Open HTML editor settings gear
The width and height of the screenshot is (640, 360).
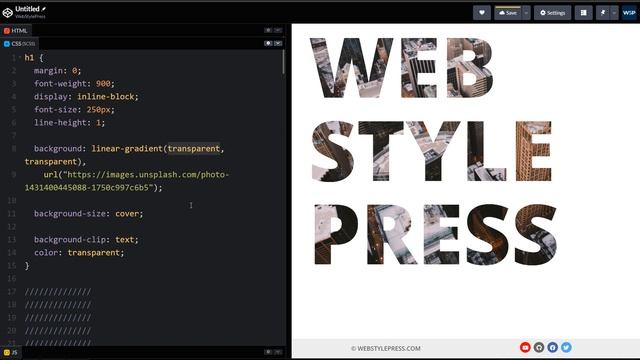268,30
